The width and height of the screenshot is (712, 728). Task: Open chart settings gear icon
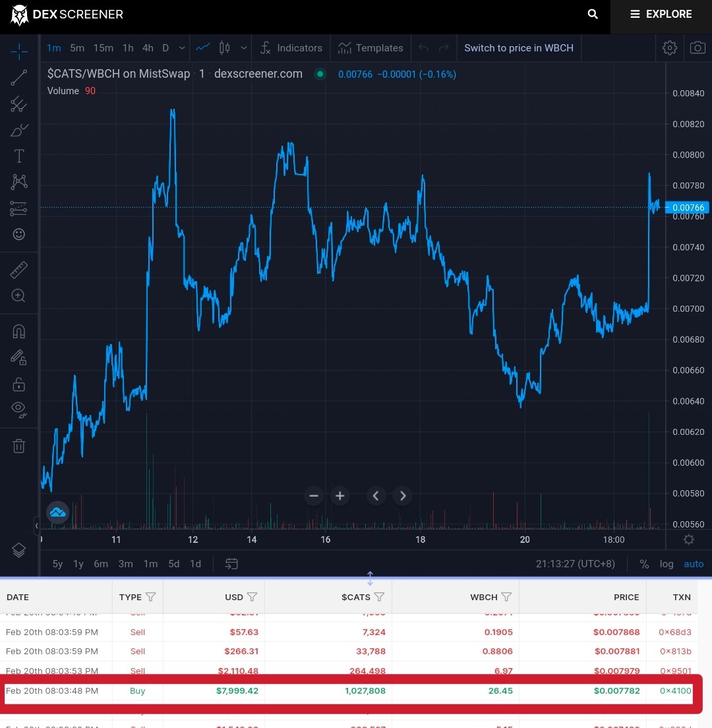pyautogui.click(x=669, y=48)
